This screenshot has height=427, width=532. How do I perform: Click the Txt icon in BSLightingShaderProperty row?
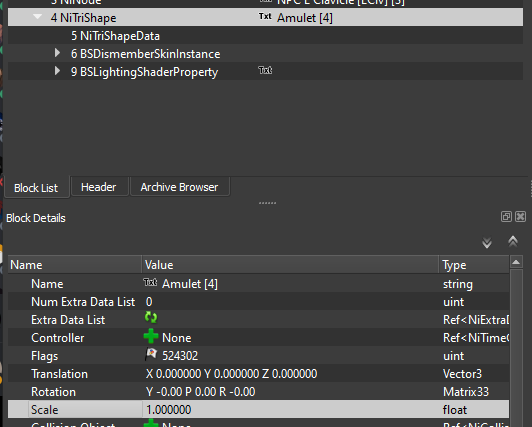265,70
